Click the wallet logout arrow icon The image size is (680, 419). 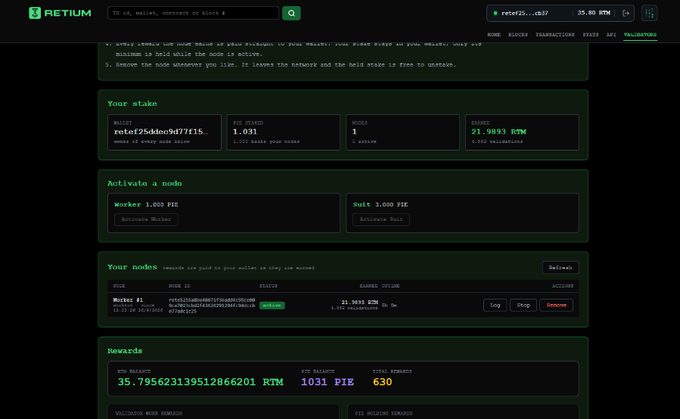click(626, 13)
